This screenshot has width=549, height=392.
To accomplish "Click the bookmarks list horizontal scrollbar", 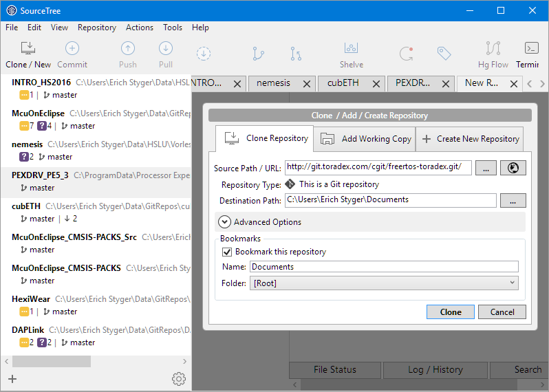I will [x=51, y=361].
